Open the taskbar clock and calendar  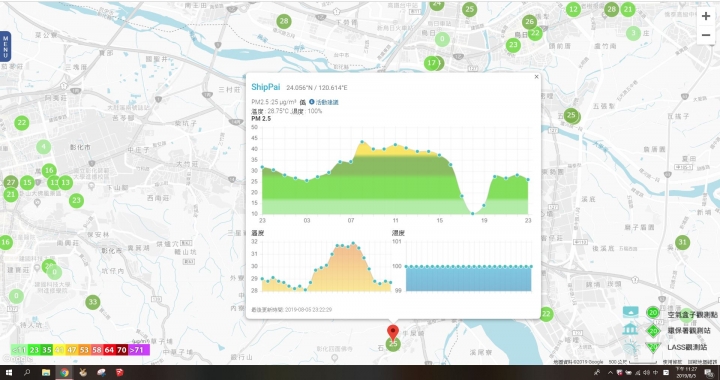tap(686, 373)
